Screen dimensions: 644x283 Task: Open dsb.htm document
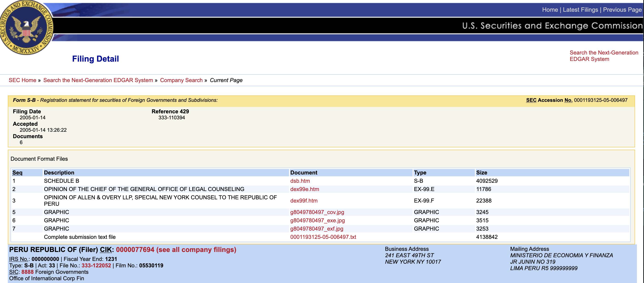click(300, 181)
